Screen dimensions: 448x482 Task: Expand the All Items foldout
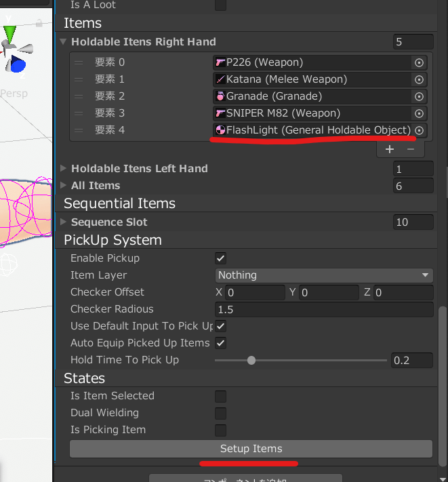point(64,185)
